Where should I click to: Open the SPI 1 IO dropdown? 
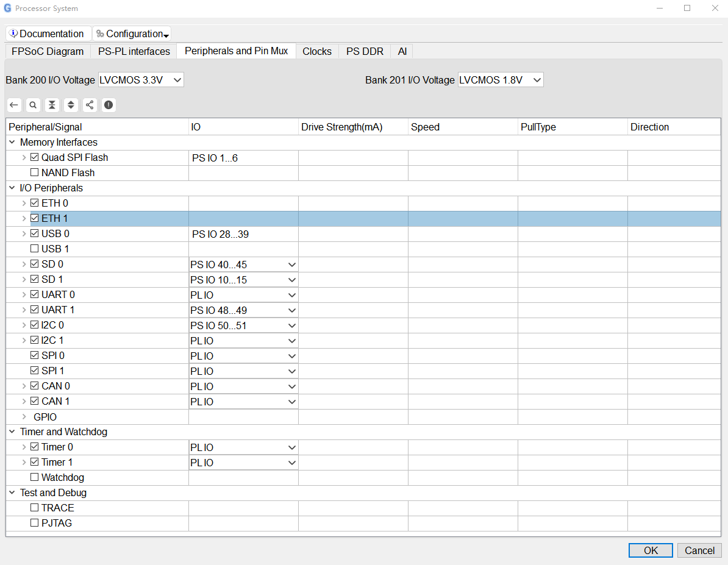tap(243, 371)
